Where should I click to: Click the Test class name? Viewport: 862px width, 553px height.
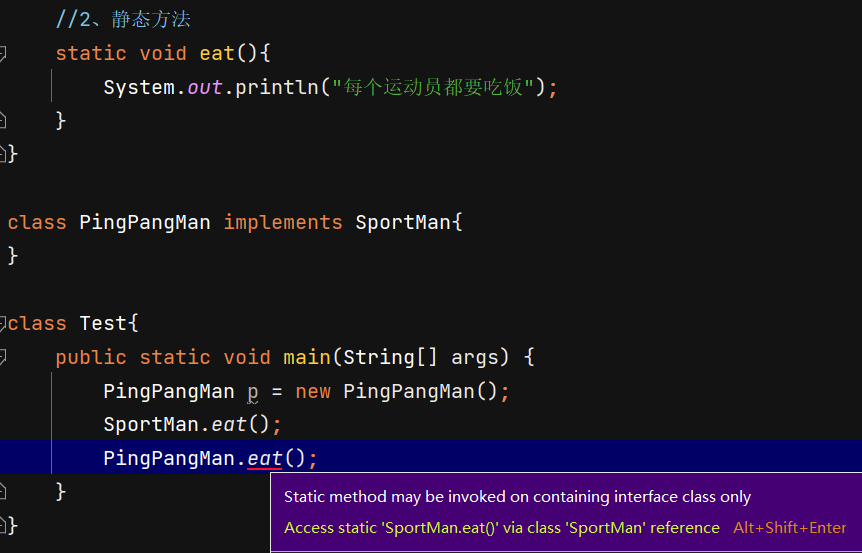104,323
